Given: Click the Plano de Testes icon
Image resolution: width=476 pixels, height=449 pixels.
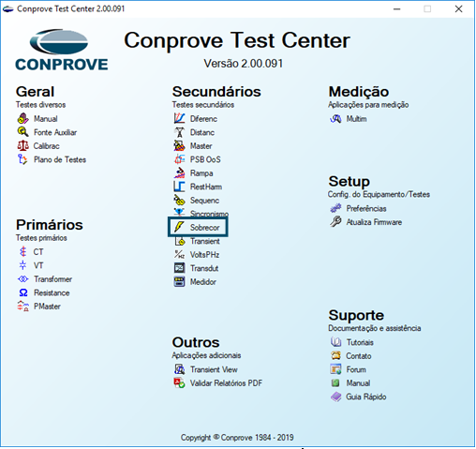Looking at the screenshot, I should [22, 159].
